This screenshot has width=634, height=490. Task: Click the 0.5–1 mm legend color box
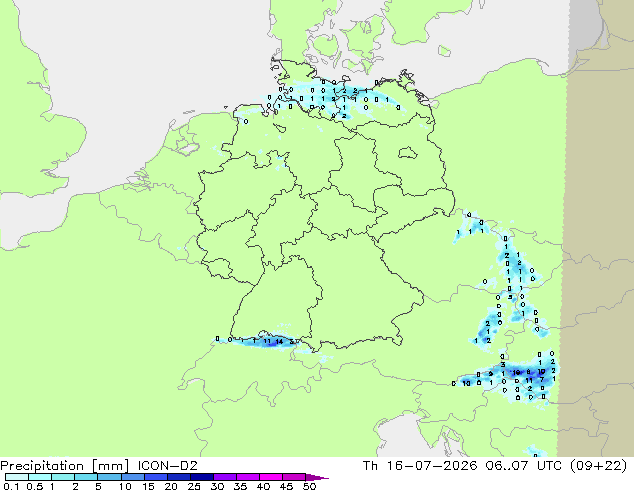tap(40, 477)
